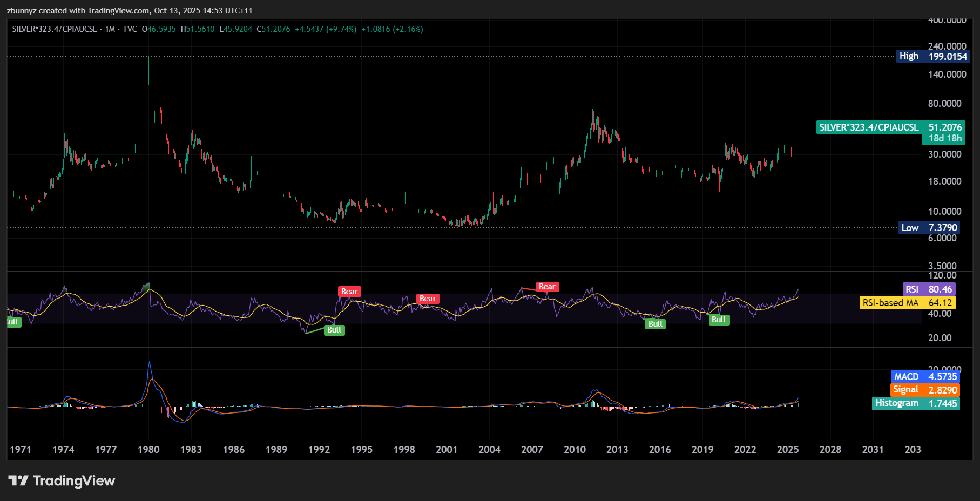Viewport: 980px width, 501px height.
Task: Click the green SILVER*323.4/CPIAUCSL price scale label
Action: click(x=869, y=127)
